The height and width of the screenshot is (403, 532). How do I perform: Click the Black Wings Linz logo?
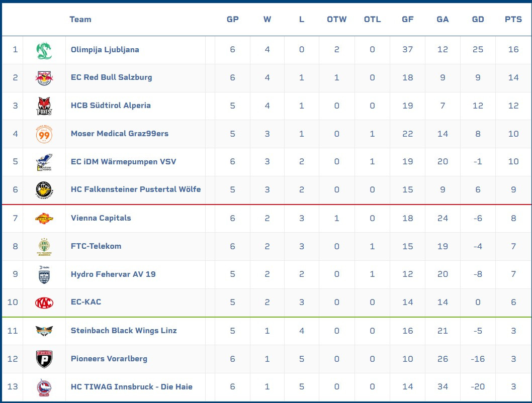pos(44,331)
